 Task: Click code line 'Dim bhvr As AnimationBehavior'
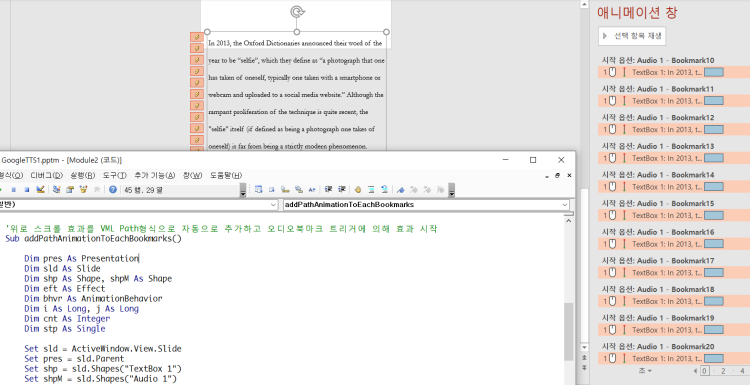(93, 298)
